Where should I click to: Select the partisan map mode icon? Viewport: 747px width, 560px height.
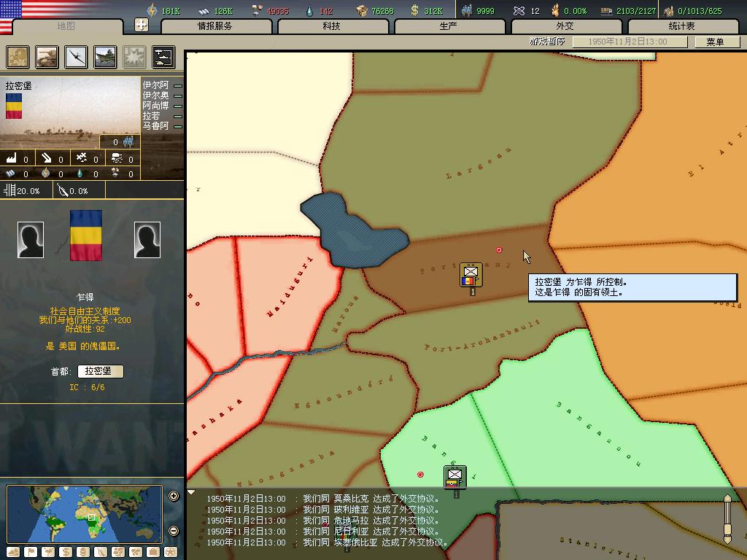pyautogui.click(x=101, y=552)
